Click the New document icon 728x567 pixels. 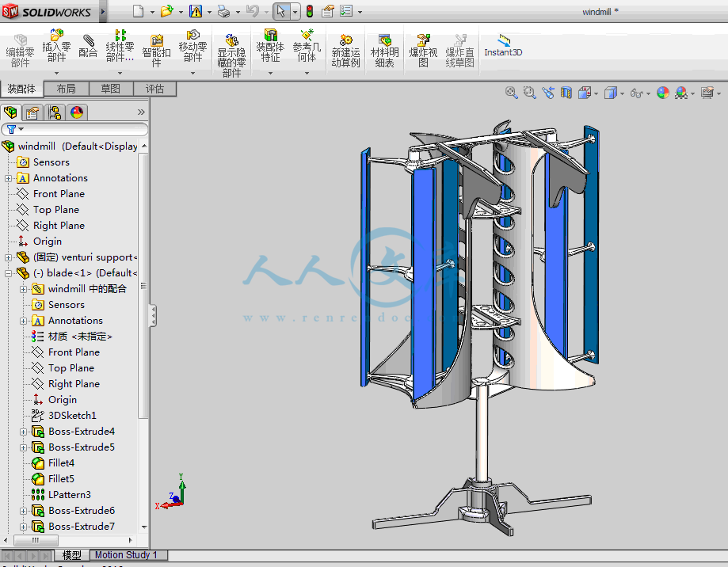138,11
